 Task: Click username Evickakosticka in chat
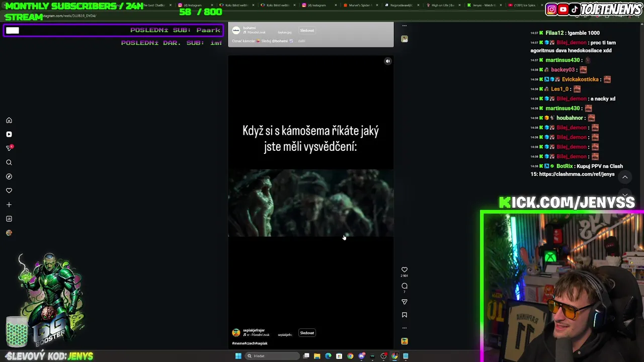point(580,79)
